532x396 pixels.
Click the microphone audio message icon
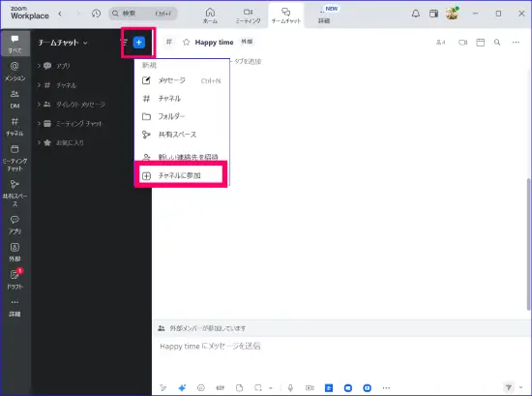[x=290, y=388]
